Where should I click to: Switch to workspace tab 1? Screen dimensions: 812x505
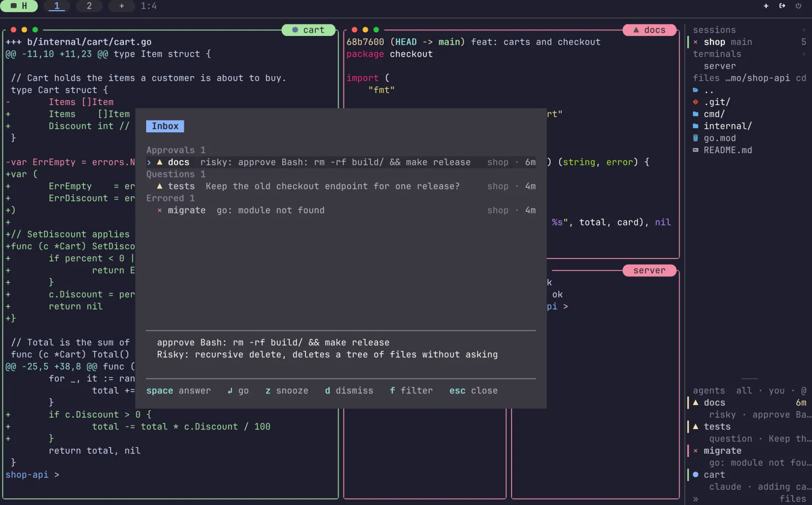(x=57, y=6)
